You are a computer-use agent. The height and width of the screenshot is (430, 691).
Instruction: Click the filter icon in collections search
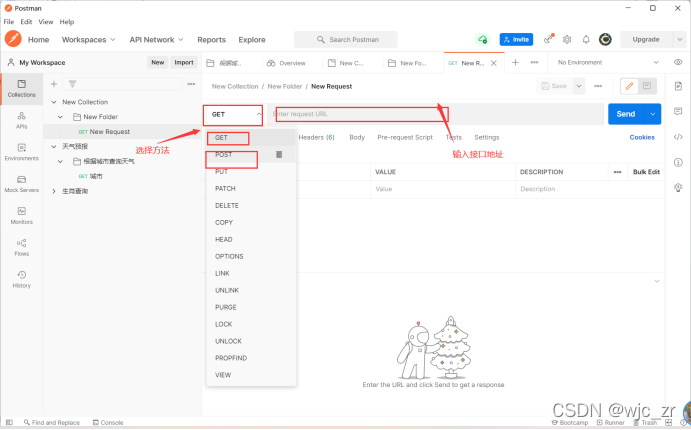(73, 84)
